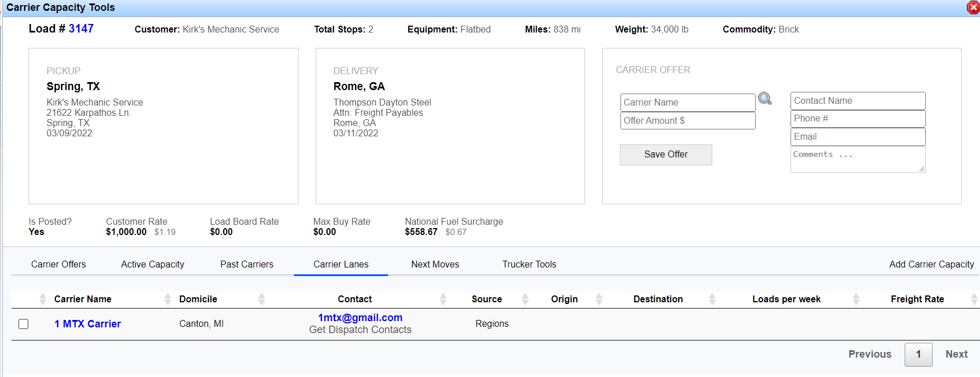
Task: Sort by Destination column arrows
Action: click(712, 299)
